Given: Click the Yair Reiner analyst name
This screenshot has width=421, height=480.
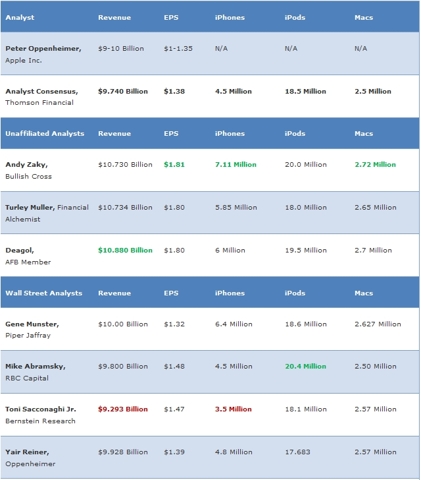Looking at the screenshot, I should (27, 452).
